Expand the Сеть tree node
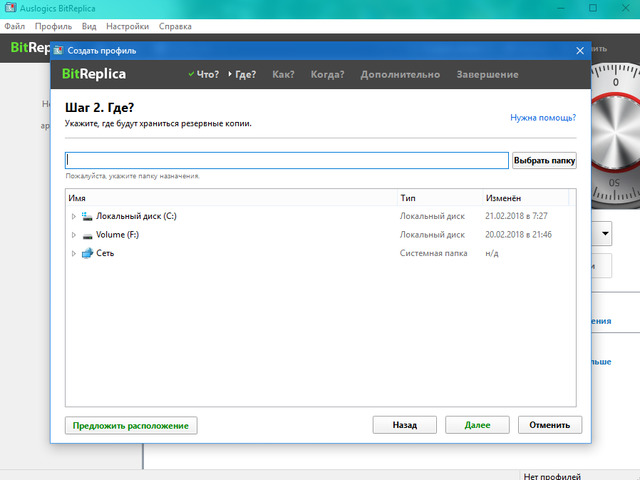640x480 pixels. (73, 254)
